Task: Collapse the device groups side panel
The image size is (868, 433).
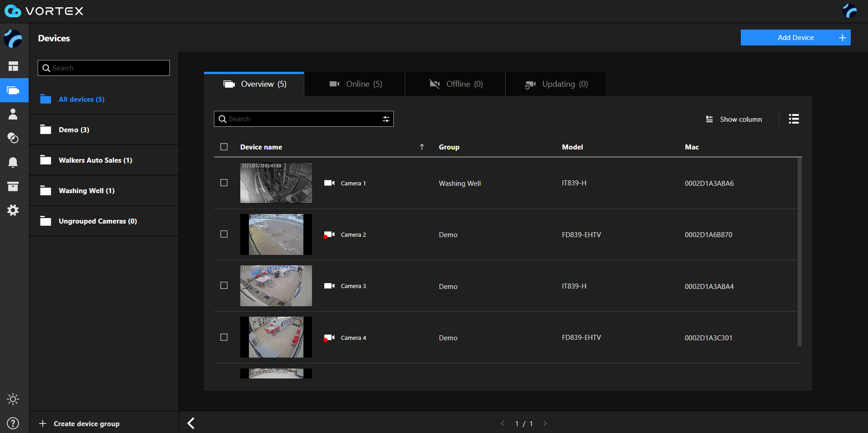Action: pyautogui.click(x=191, y=423)
